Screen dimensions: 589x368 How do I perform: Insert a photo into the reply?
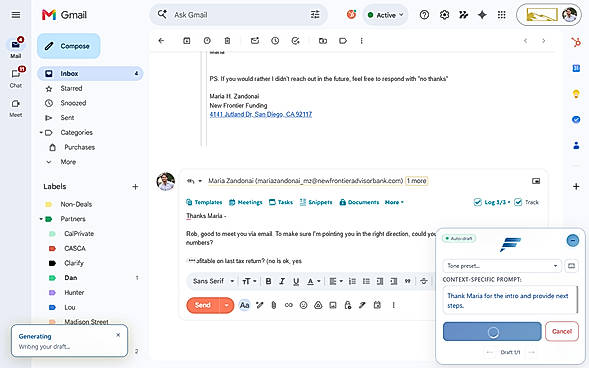coord(333,305)
